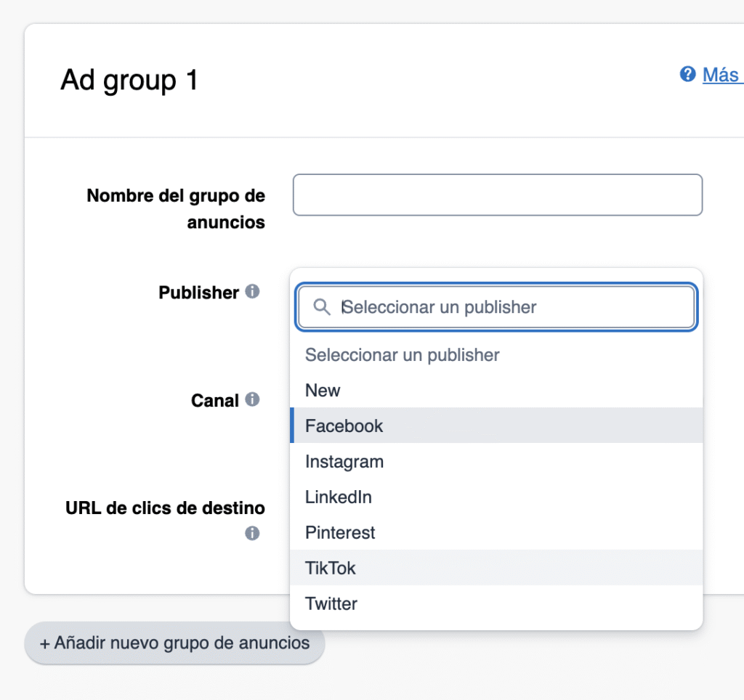Choose TikTok from the dropdown list

click(331, 568)
